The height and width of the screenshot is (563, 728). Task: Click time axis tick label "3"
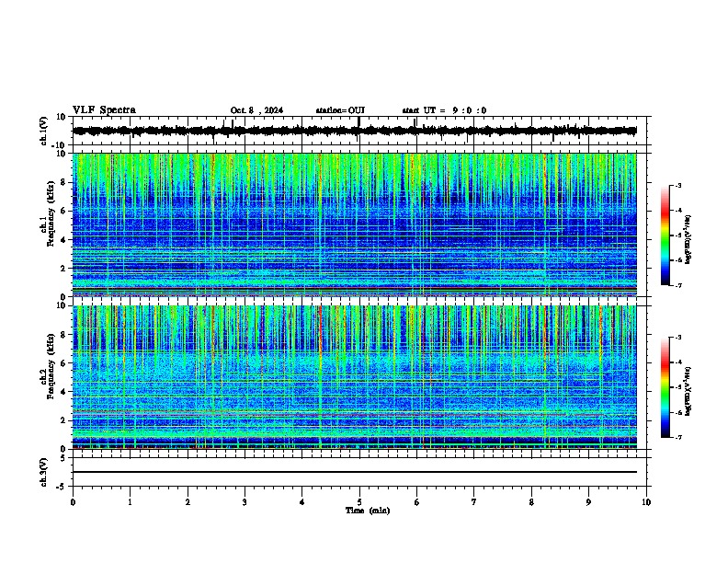[245, 502]
